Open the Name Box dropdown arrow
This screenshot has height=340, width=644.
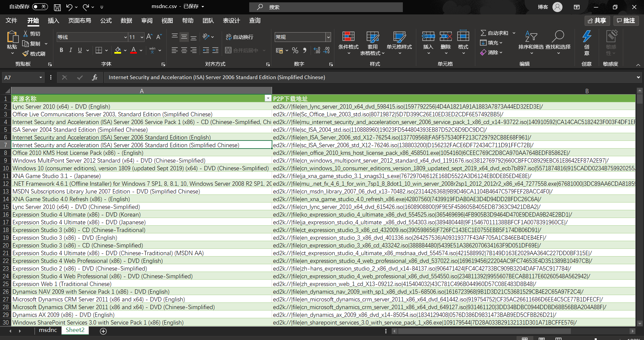point(41,77)
